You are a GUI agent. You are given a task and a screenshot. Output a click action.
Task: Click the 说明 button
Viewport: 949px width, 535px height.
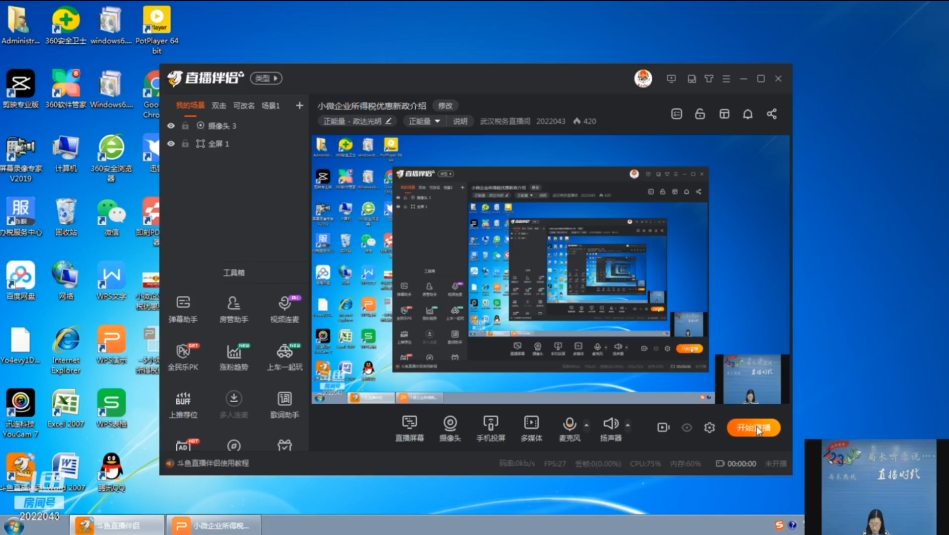point(460,121)
